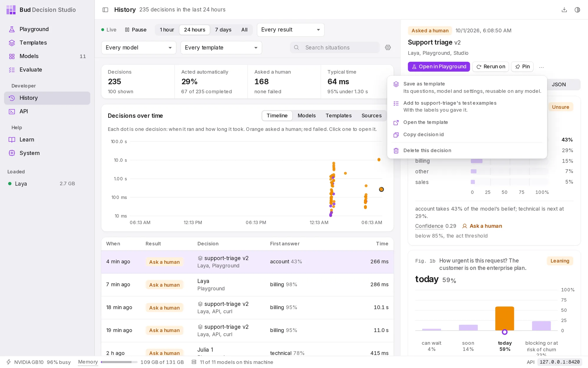This screenshot has height=368, width=588.
Task: Toggle the sidebar panel icon
Action: pyautogui.click(x=105, y=10)
